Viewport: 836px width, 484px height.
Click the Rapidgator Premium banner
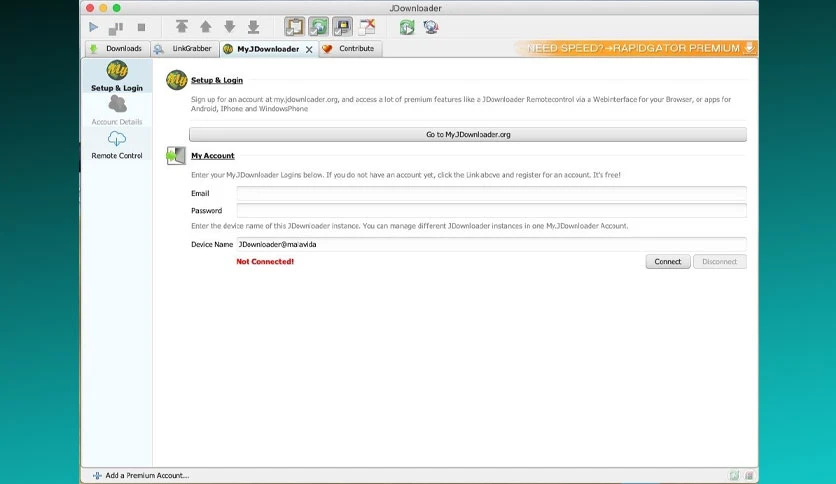[x=637, y=48]
